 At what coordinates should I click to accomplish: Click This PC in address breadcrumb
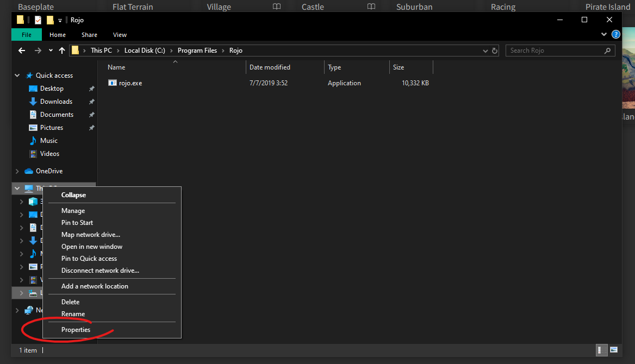pos(101,51)
